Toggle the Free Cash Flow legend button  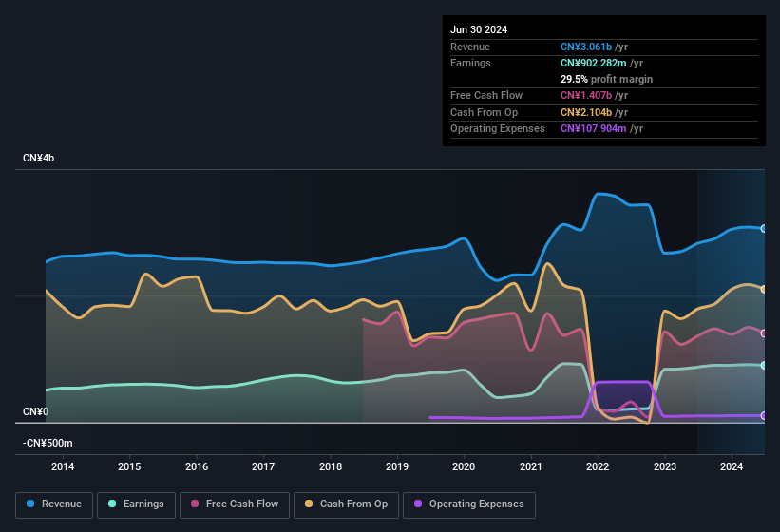[235, 504]
